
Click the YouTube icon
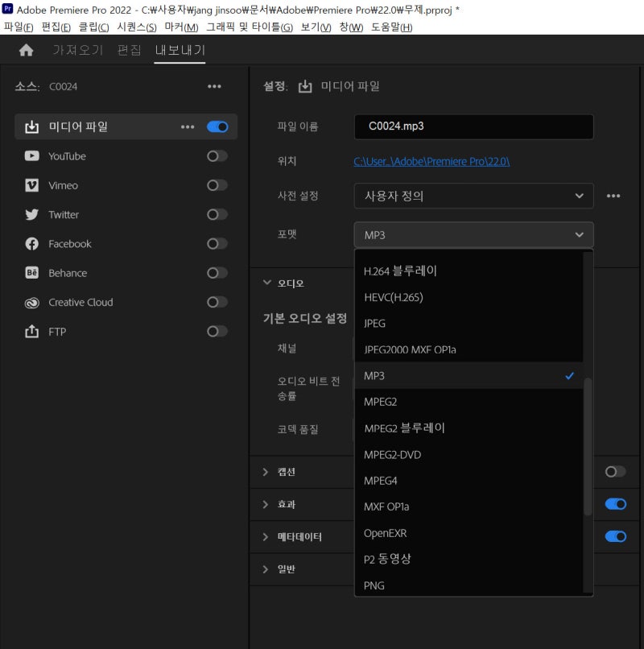pyautogui.click(x=32, y=156)
